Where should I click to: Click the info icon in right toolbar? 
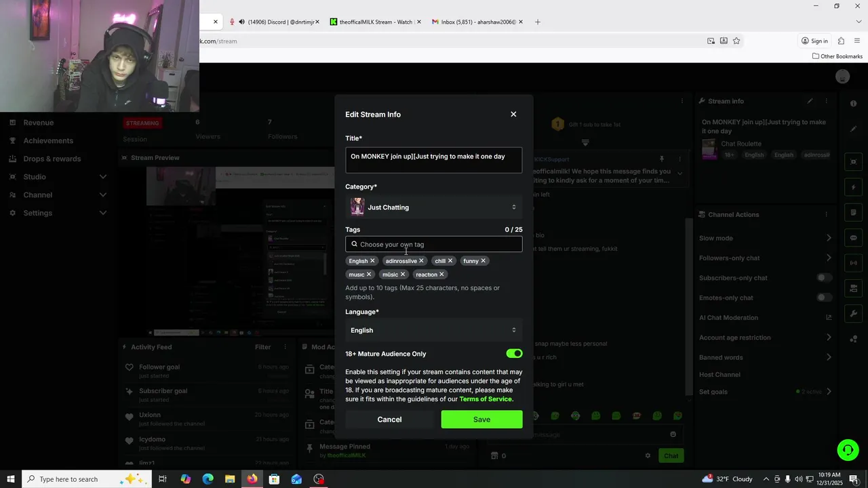[854, 104]
